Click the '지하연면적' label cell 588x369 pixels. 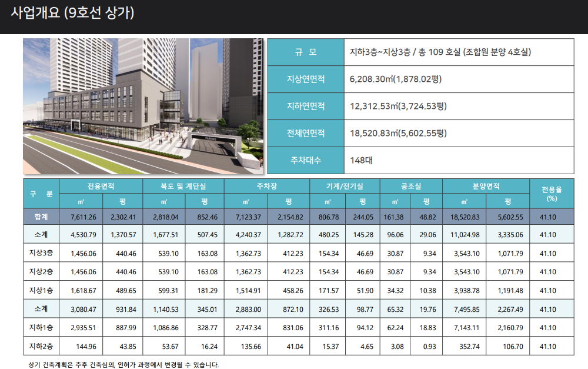[306, 107]
